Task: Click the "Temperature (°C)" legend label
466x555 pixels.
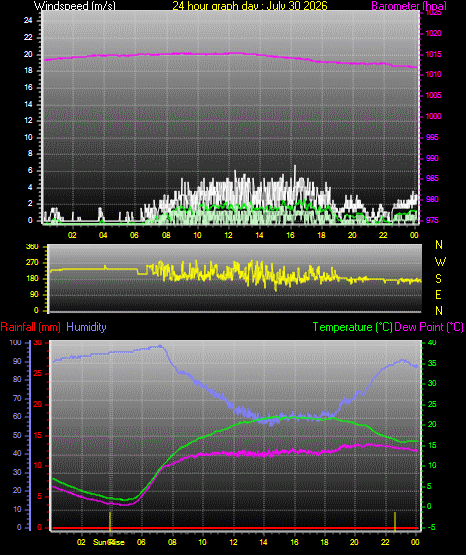Action: coord(352,327)
